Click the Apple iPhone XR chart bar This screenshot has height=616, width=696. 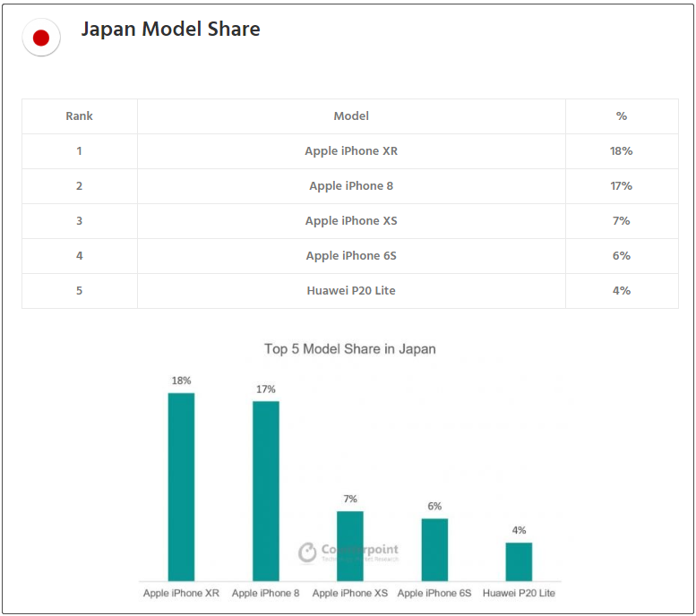(x=181, y=487)
